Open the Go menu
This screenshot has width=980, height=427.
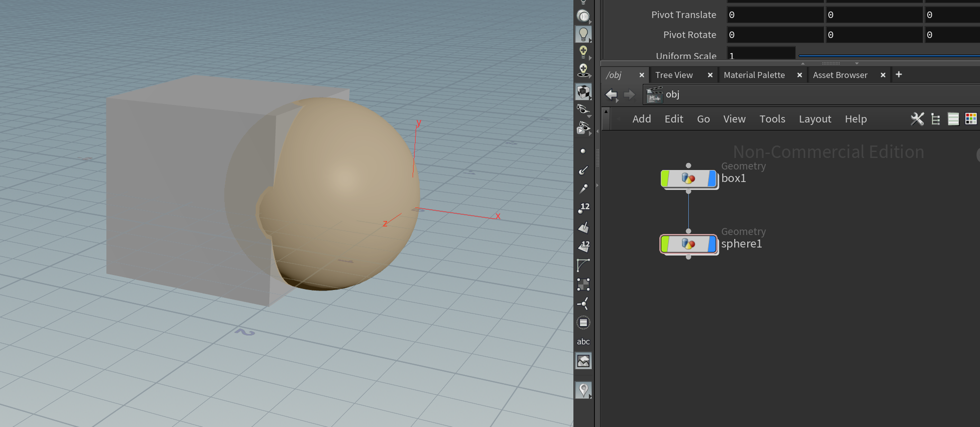(703, 119)
